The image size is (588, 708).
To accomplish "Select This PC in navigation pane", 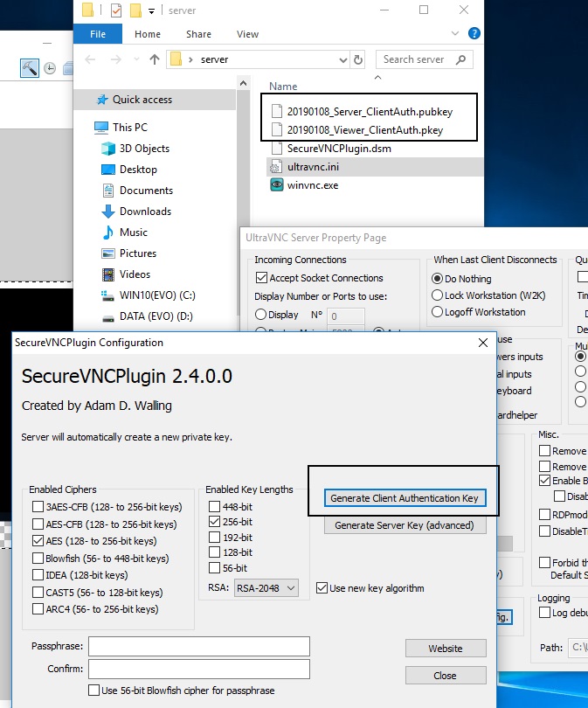I will pyautogui.click(x=130, y=128).
